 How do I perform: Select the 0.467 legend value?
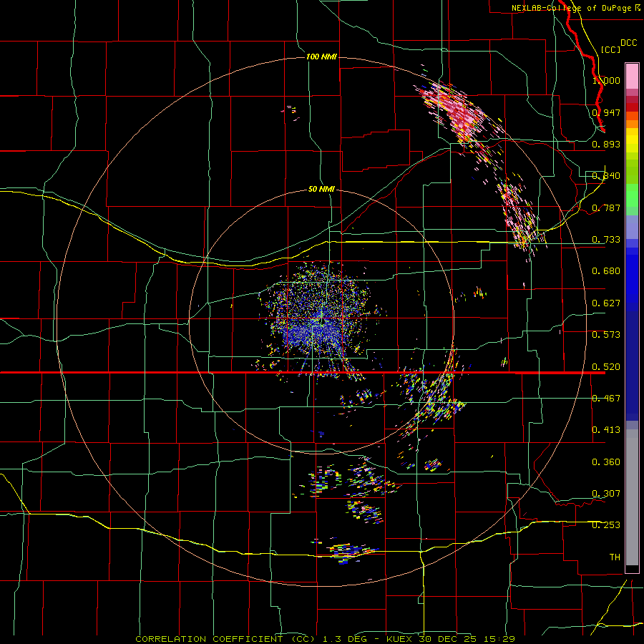pos(606,399)
